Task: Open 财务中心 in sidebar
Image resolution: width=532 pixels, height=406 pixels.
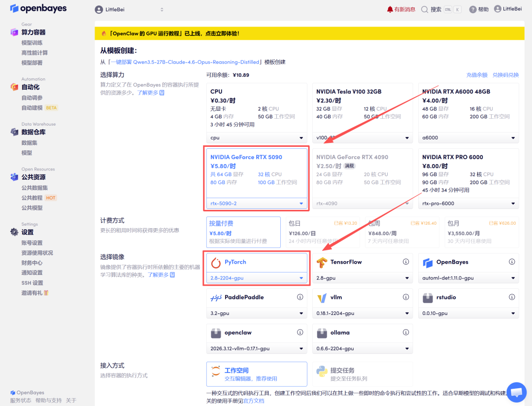Action: pyautogui.click(x=32, y=263)
